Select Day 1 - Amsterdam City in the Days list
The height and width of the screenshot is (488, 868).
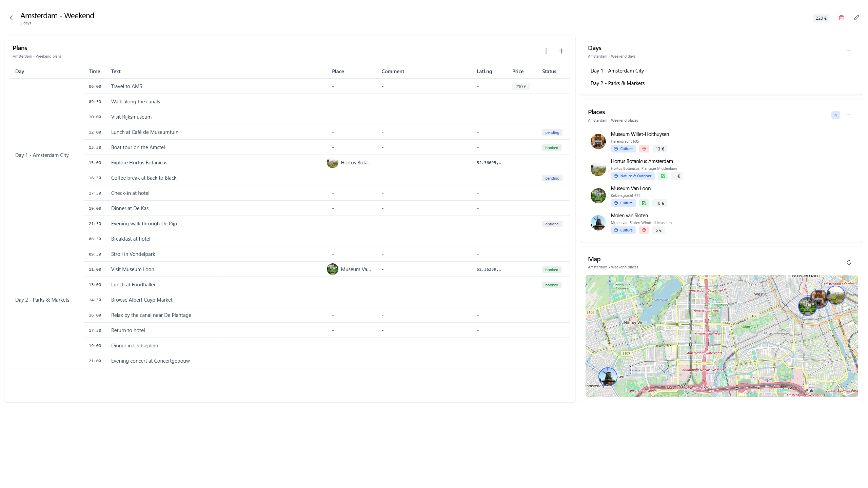click(x=617, y=71)
